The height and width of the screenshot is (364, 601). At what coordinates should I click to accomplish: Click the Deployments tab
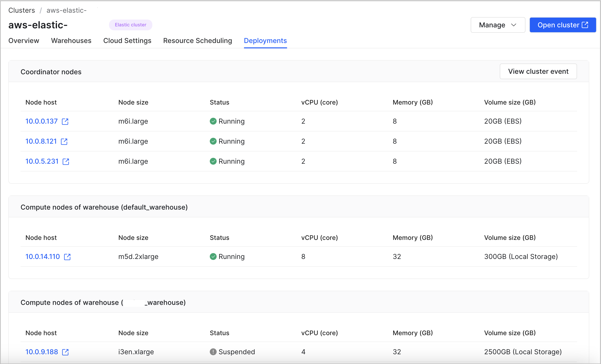265,40
